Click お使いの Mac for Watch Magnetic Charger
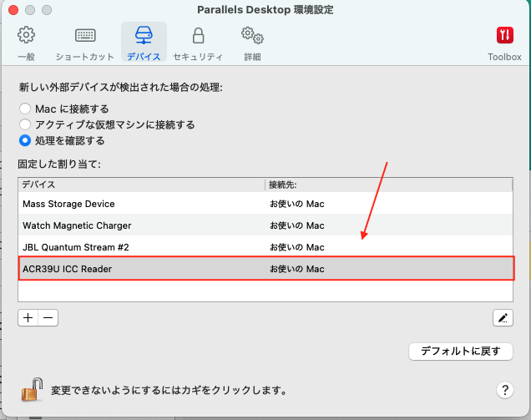 (297, 225)
